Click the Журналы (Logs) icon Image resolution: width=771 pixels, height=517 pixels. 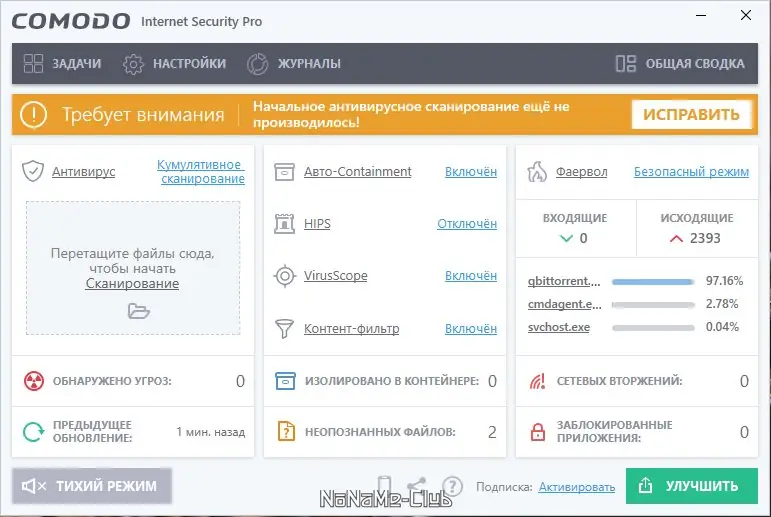tap(258, 64)
